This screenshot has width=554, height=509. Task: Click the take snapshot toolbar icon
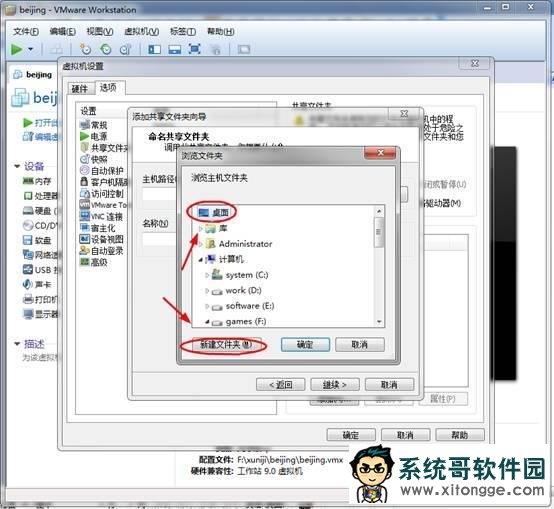click(x=86, y=49)
